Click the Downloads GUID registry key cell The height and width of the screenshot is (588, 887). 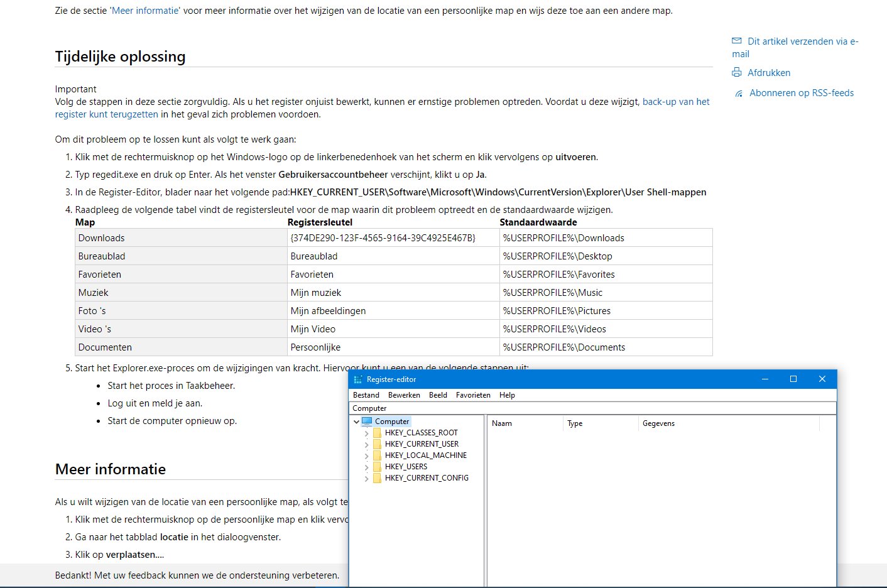[x=393, y=238]
